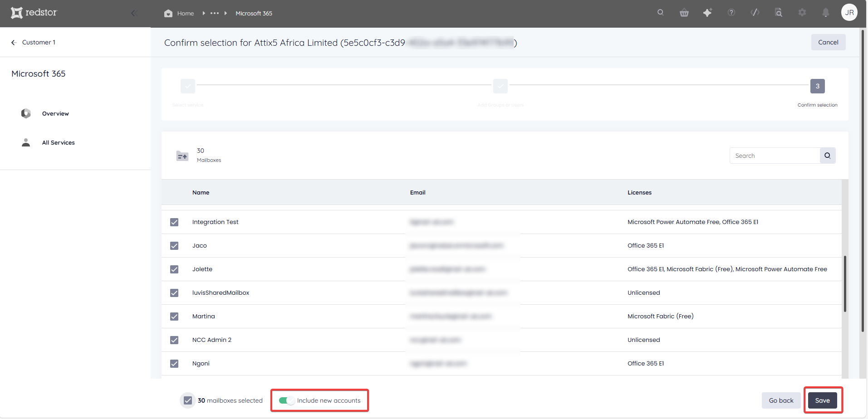Image resolution: width=868 pixels, height=419 pixels.
Task: Click the name Jolette
Action: [202, 269]
